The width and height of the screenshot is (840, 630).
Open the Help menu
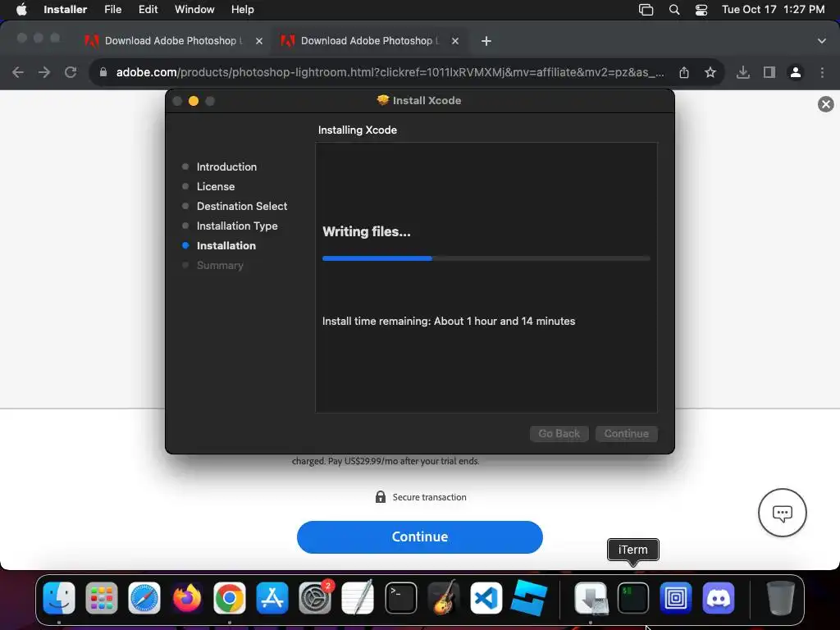coord(243,10)
